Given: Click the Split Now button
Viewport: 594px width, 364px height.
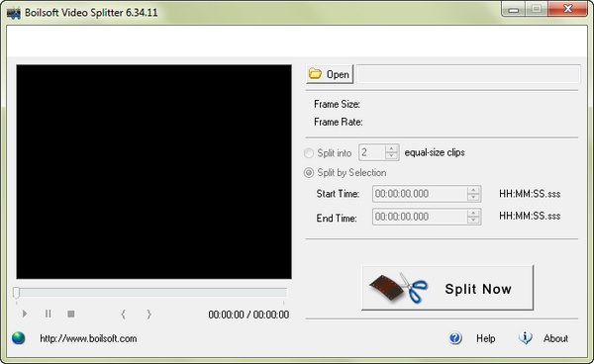Looking at the screenshot, I should (447, 288).
